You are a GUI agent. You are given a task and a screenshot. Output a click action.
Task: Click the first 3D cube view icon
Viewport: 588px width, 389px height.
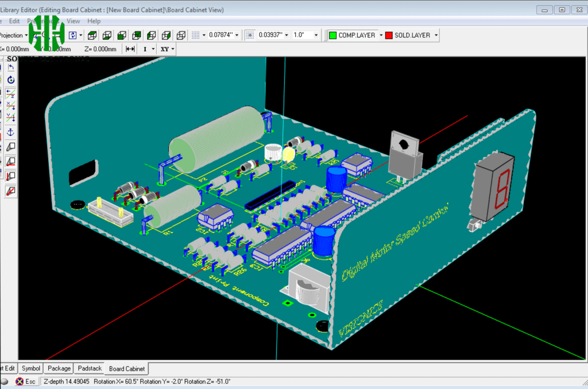92,35
